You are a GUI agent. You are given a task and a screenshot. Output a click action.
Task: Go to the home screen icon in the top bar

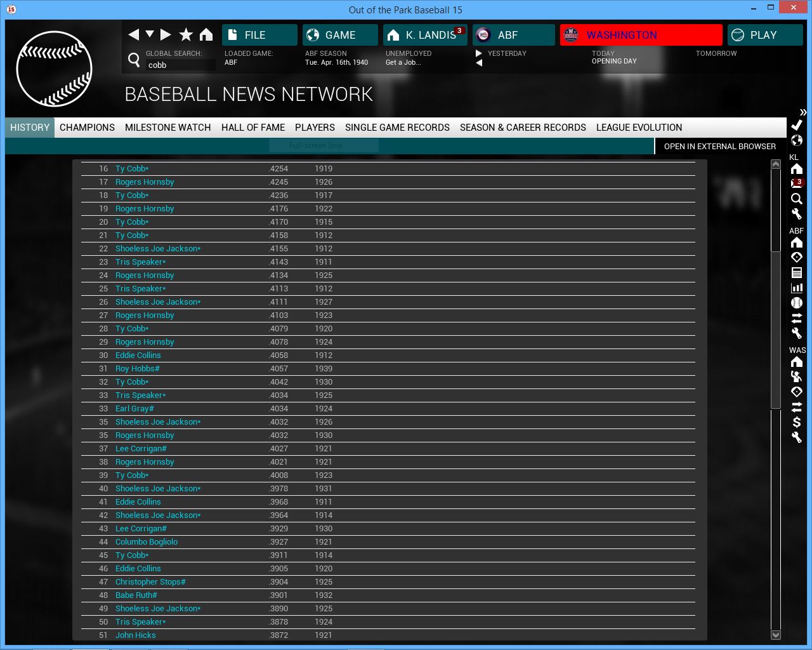point(206,34)
